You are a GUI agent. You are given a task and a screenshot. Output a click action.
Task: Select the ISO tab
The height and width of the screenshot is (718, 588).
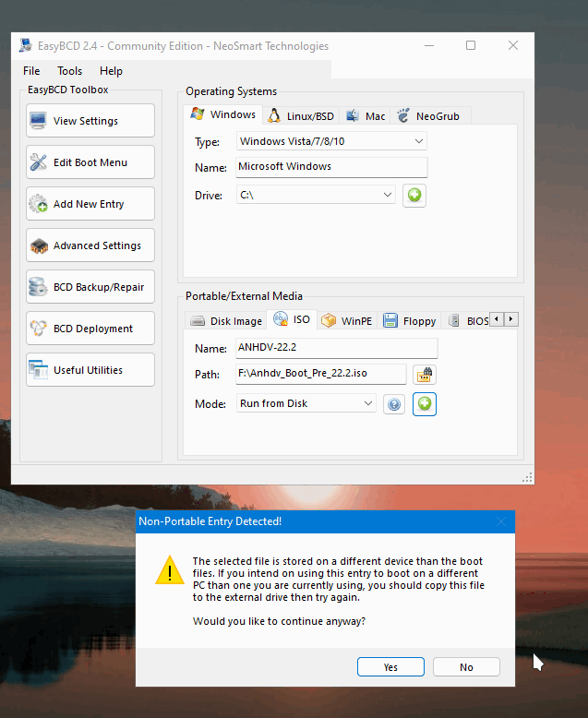pos(293,319)
